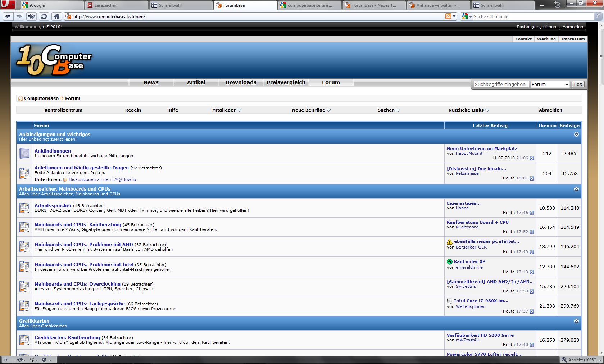Screen dimensions: 604x364
Task: Switch to the Anhänge verwalten tab
Action: coord(438,5)
